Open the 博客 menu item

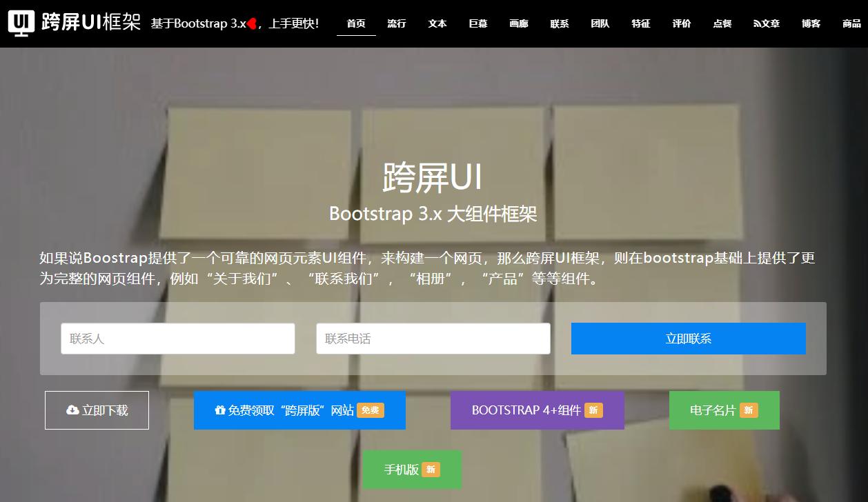(810, 23)
